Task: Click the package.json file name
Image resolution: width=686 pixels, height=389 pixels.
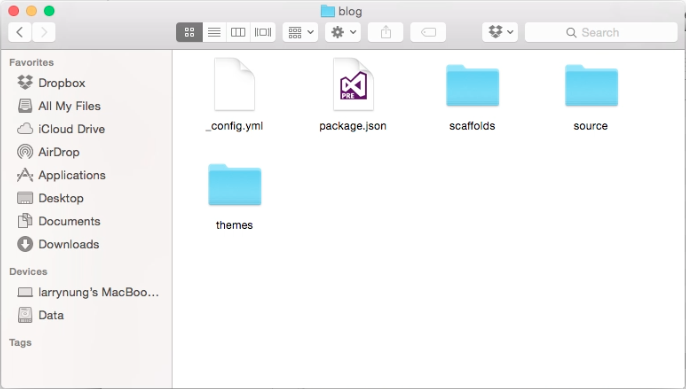Action: click(353, 126)
